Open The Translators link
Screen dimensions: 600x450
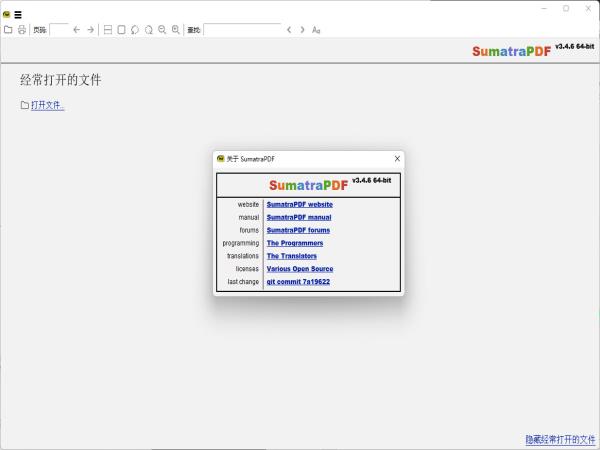tap(292, 256)
